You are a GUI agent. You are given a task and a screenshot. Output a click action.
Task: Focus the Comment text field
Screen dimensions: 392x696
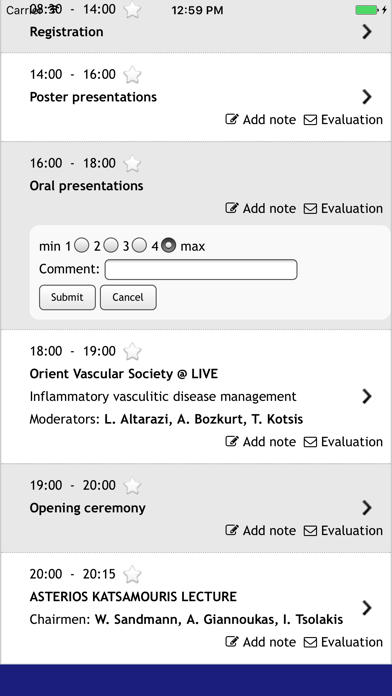[x=201, y=269]
